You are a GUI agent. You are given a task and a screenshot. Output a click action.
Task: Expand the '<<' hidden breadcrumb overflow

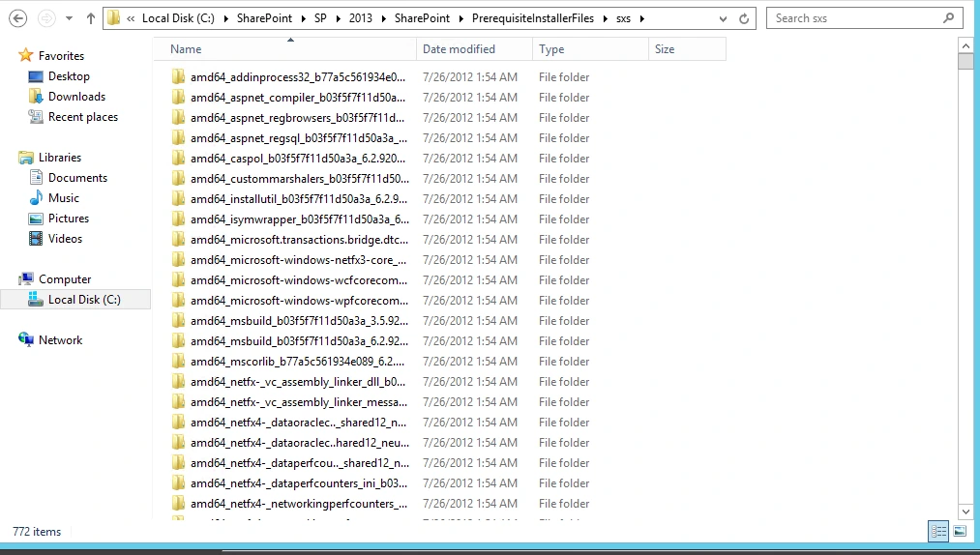(x=131, y=18)
